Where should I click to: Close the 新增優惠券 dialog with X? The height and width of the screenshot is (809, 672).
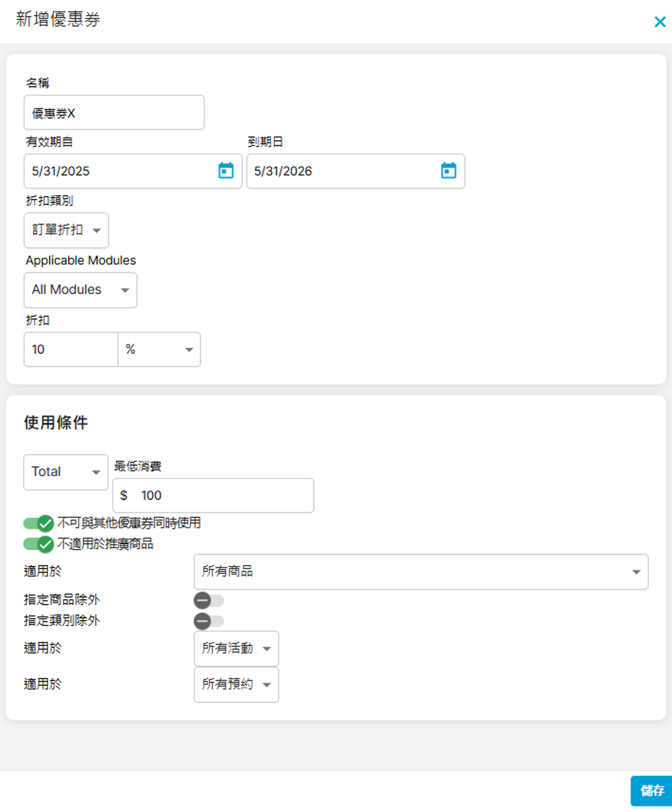click(660, 22)
